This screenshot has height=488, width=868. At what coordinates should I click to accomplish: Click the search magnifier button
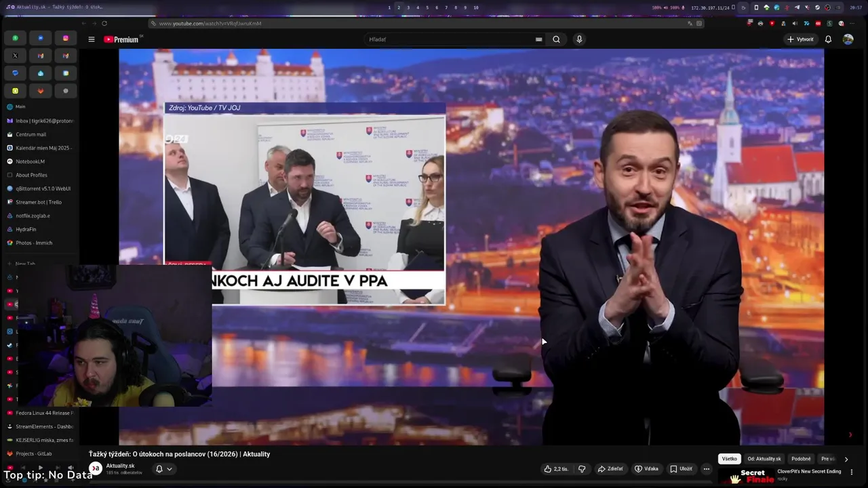[x=556, y=39]
